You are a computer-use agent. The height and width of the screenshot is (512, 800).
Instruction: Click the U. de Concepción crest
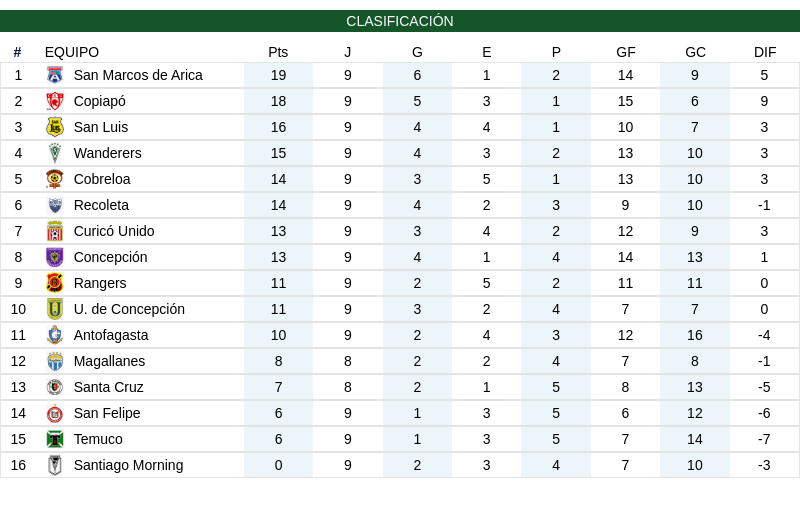click(x=55, y=309)
